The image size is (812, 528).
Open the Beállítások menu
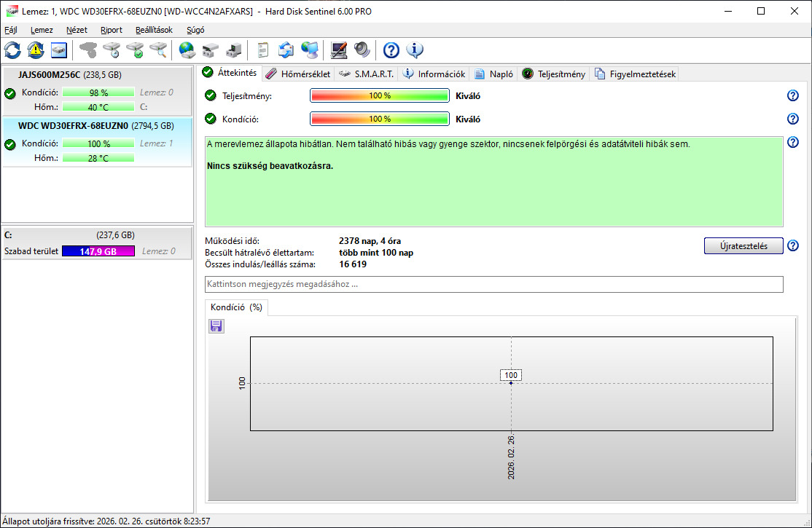coord(154,30)
